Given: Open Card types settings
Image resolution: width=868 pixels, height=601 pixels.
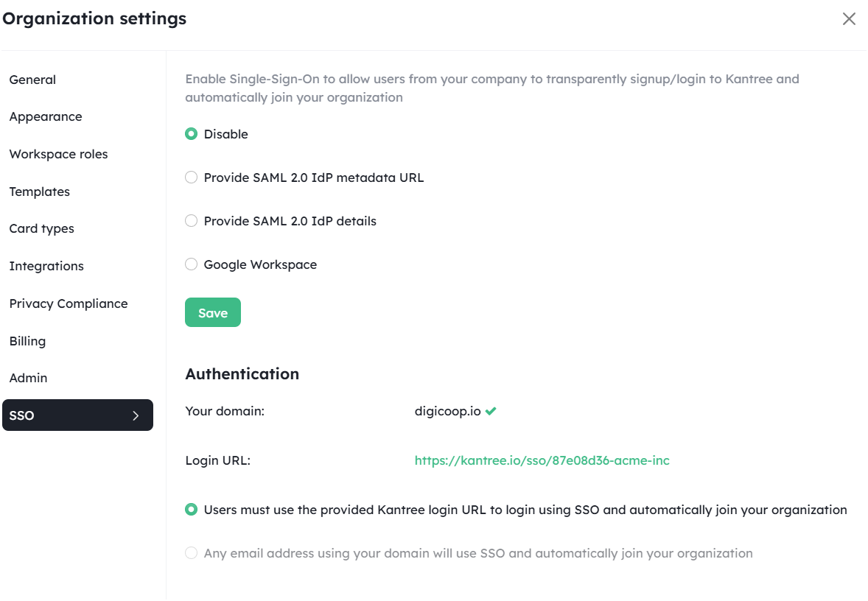Looking at the screenshot, I should pos(41,228).
